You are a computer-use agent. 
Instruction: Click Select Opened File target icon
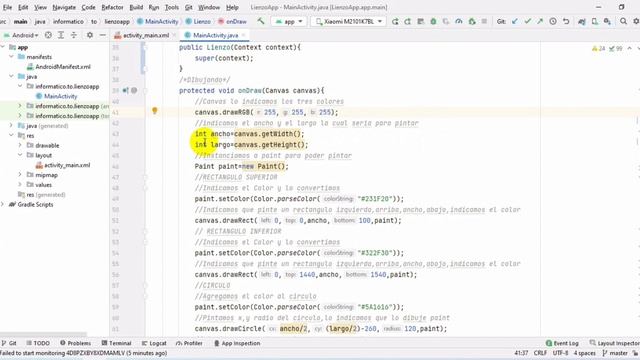48,35
